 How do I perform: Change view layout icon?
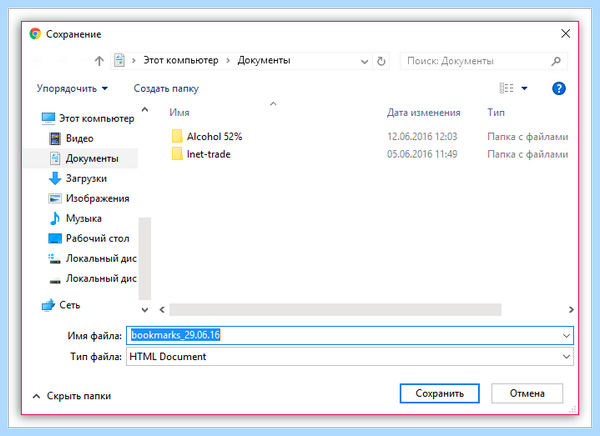point(506,88)
